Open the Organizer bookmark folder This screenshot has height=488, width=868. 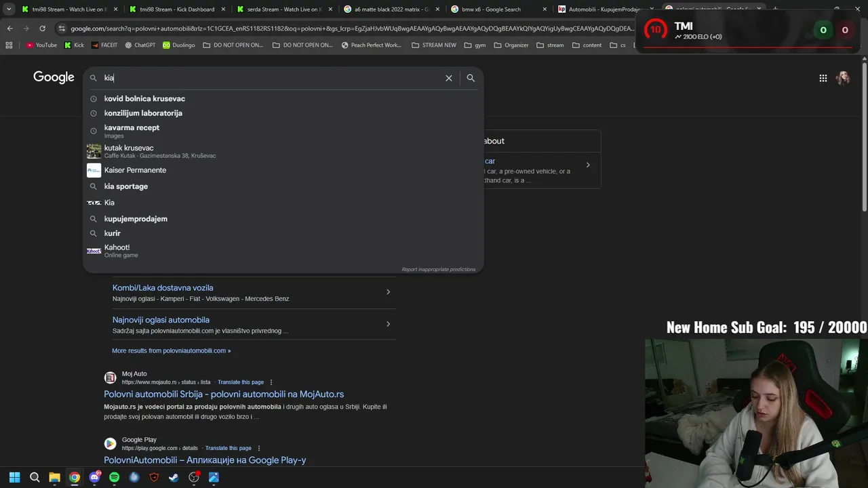511,45
